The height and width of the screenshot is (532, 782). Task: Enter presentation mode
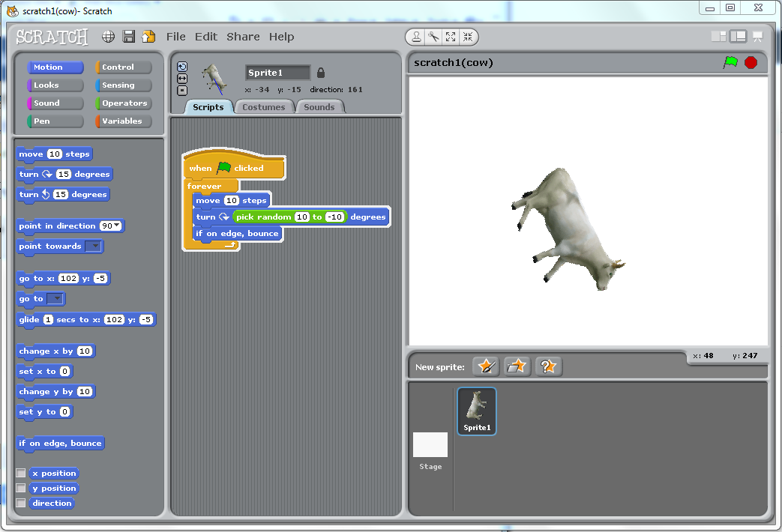click(757, 37)
